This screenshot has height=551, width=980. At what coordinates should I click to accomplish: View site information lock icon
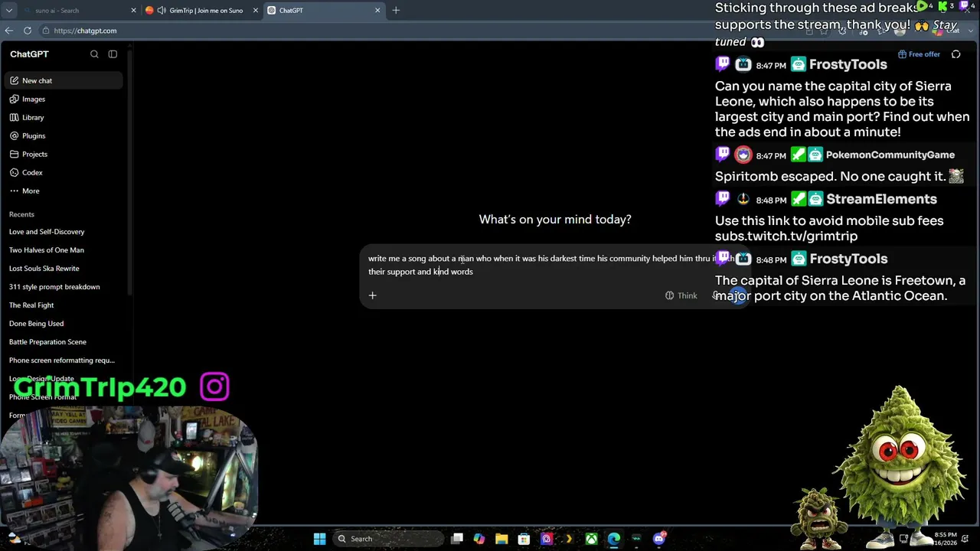[x=46, y=31]
